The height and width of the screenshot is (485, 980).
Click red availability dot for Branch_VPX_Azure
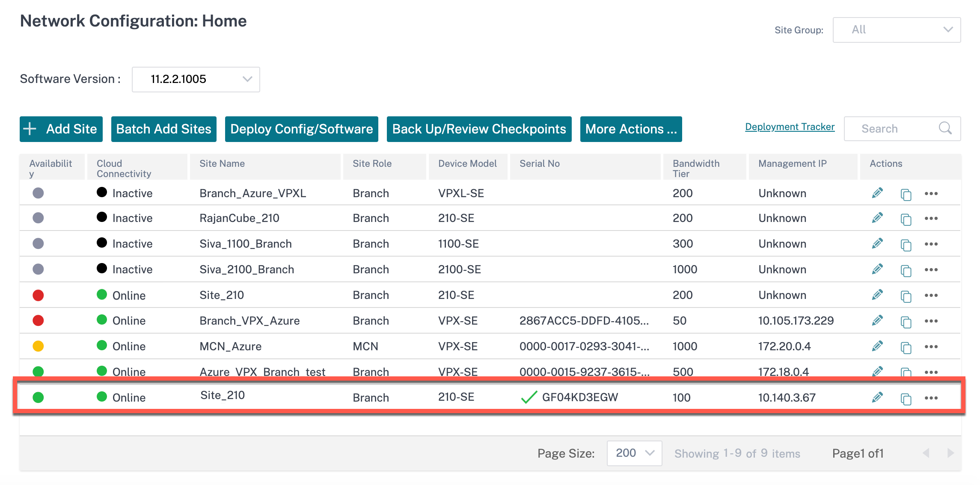click(x=38, y=320)
